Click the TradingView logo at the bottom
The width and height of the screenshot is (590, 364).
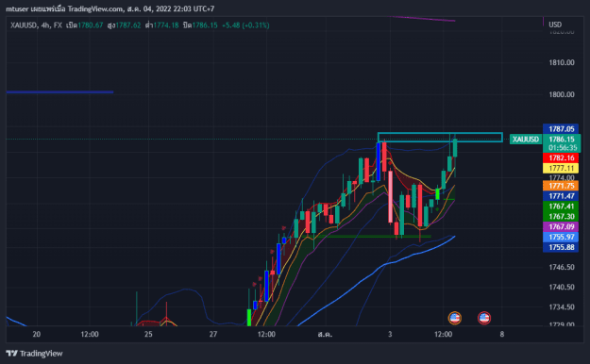coord(34,354)
